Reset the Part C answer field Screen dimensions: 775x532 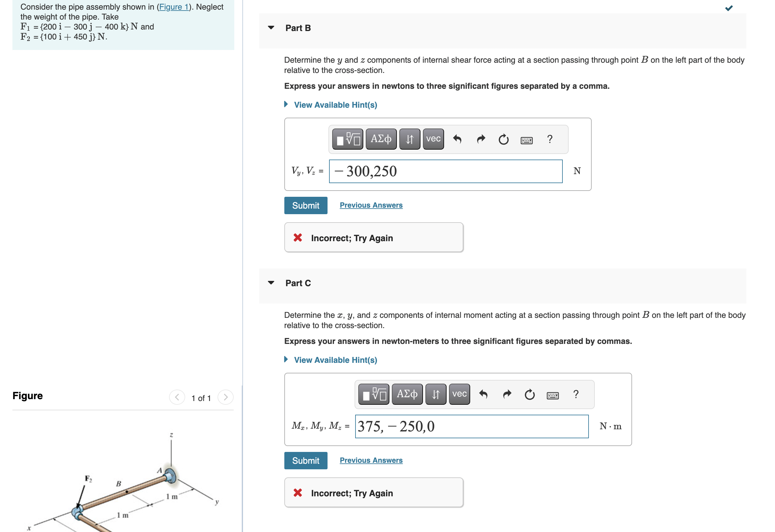[530, 394]
